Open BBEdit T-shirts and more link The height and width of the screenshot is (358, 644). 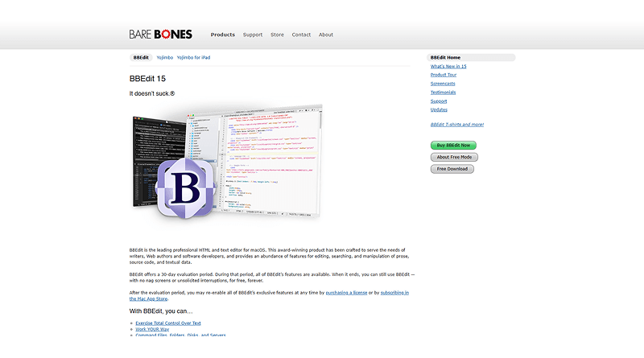(x=457, y=125)
